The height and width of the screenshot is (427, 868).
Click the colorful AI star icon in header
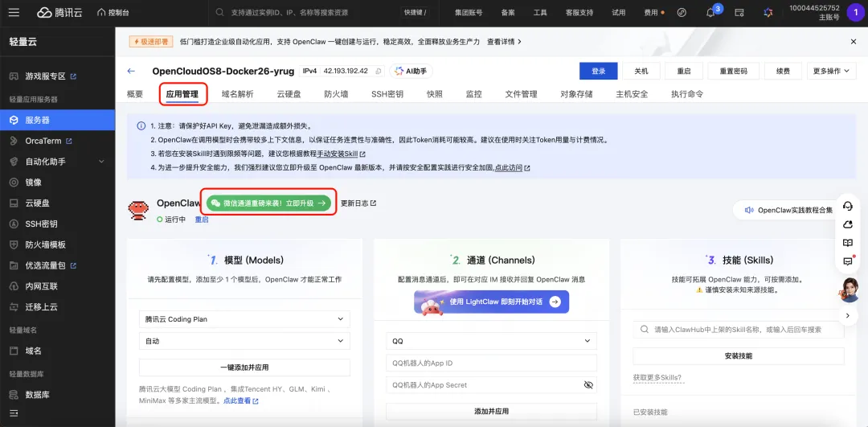coord(768,12)
